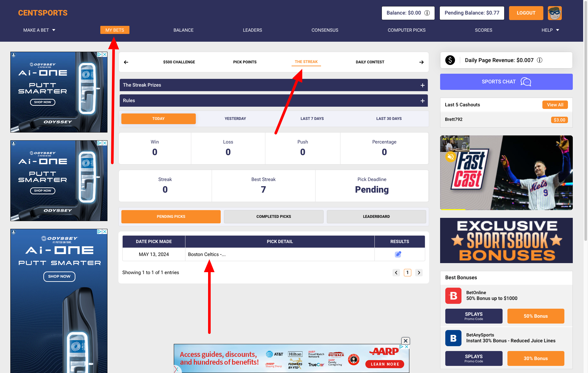Image resolution: width=588 pixels, height=373 pixels.
Task: Go to previous page of entries
Action: point(396,272)
